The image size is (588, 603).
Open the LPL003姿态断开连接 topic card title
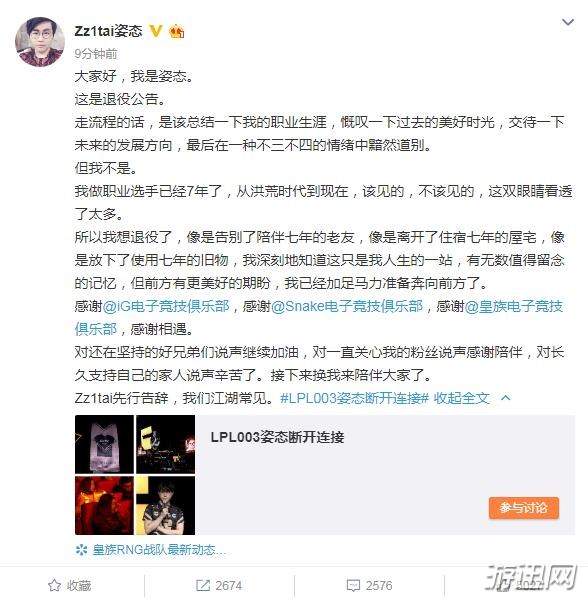coord(277,437)
